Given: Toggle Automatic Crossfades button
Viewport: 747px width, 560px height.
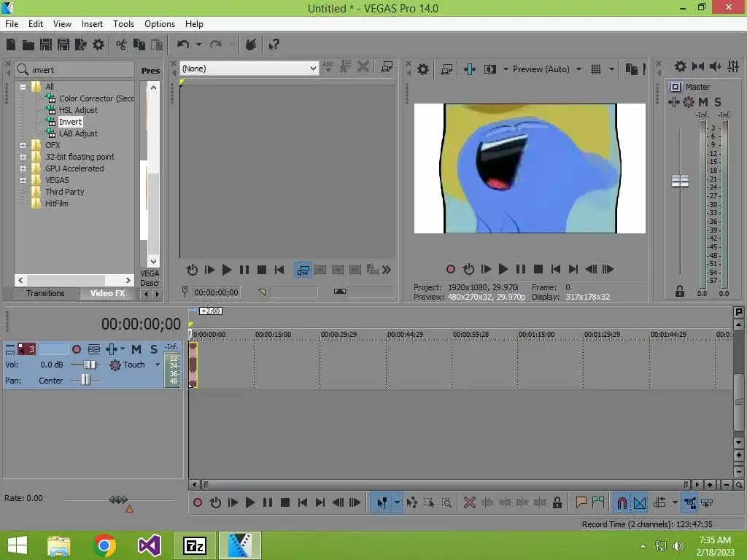Looking at the screenshot, I should pyautogui.click(x=640, y=502).
